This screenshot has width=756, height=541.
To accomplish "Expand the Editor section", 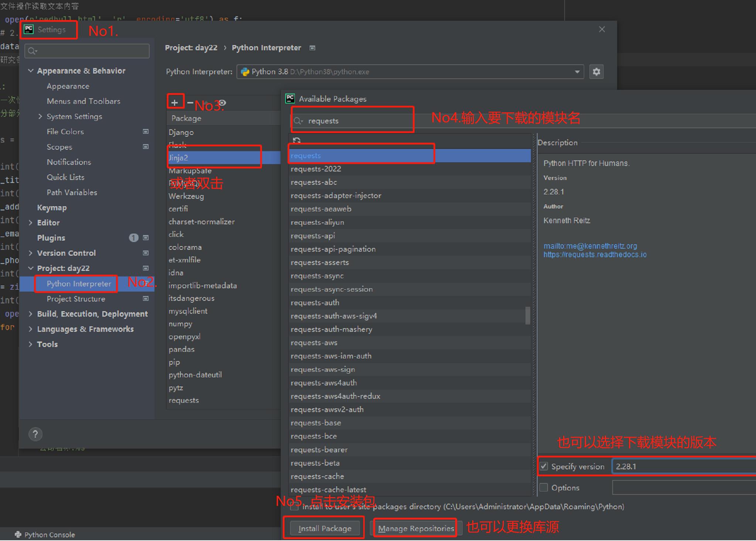I will (x=31, y=222).
